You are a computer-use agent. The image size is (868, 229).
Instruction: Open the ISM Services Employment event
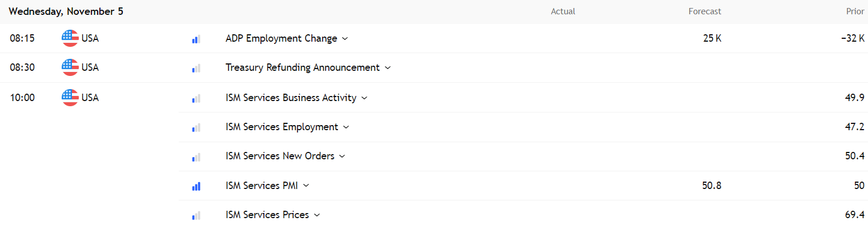tap(282, 127)
